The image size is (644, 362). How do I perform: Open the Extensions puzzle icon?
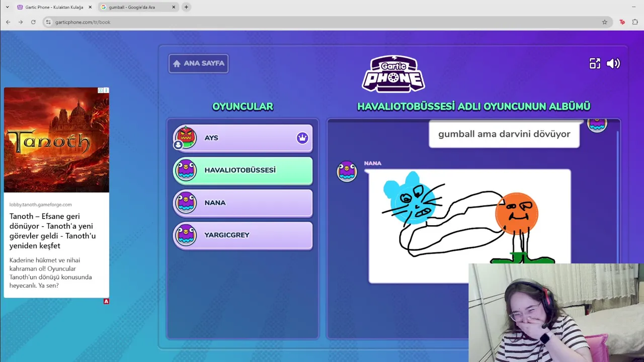635,22
